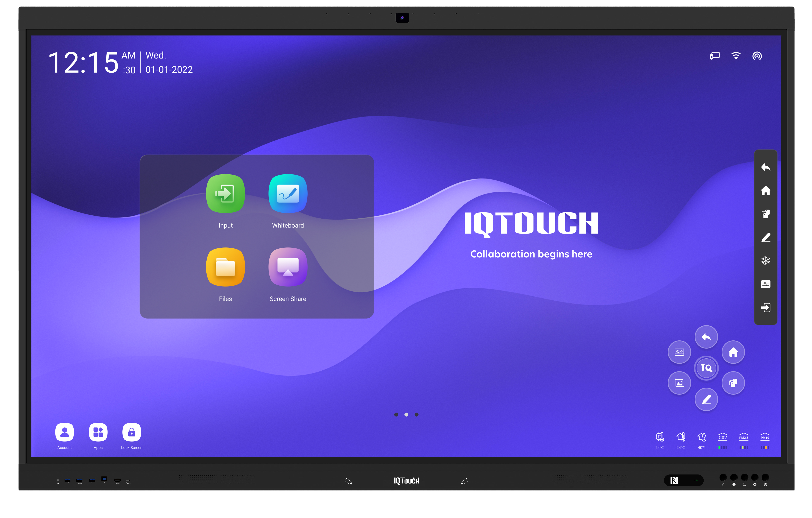Click the back arrow in right sidebar
812x518 pixels.
(765, 167)
